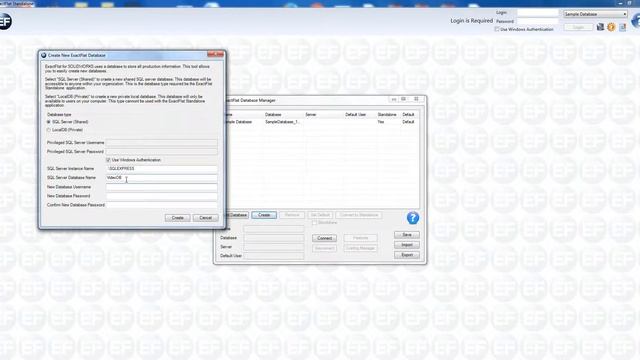Click SQL Server Database Name field
Image resolution: width=640 pixels, height=360 pixels.
[x=162, y=178]
